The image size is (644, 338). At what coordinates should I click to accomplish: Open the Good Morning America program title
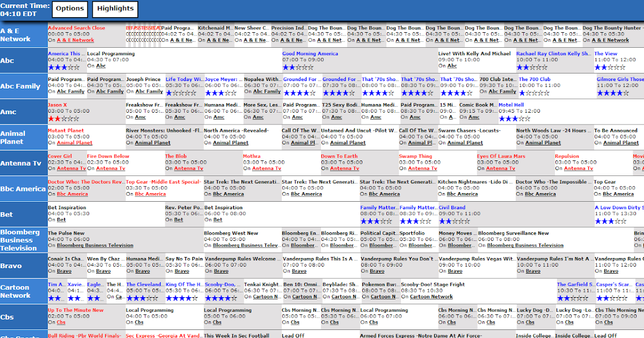(310, 54)
